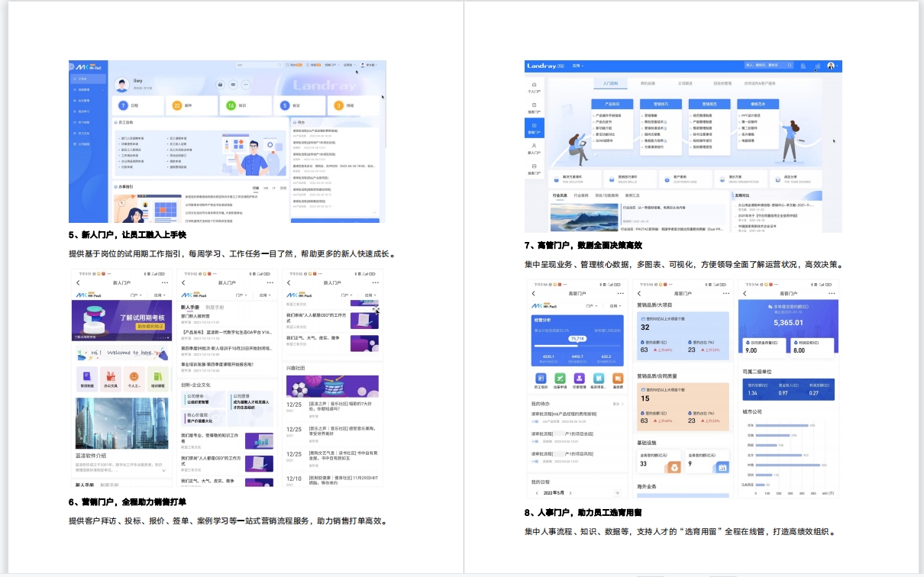Tap the green shortcut icon below 经营分析 card
This screenshot has height=577, width=924.
click(560, 378)
